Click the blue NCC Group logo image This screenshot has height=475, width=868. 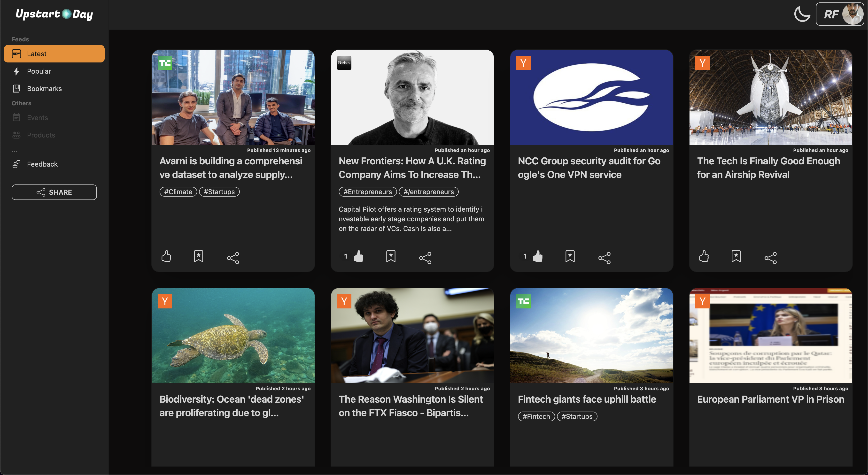(592, 97)
